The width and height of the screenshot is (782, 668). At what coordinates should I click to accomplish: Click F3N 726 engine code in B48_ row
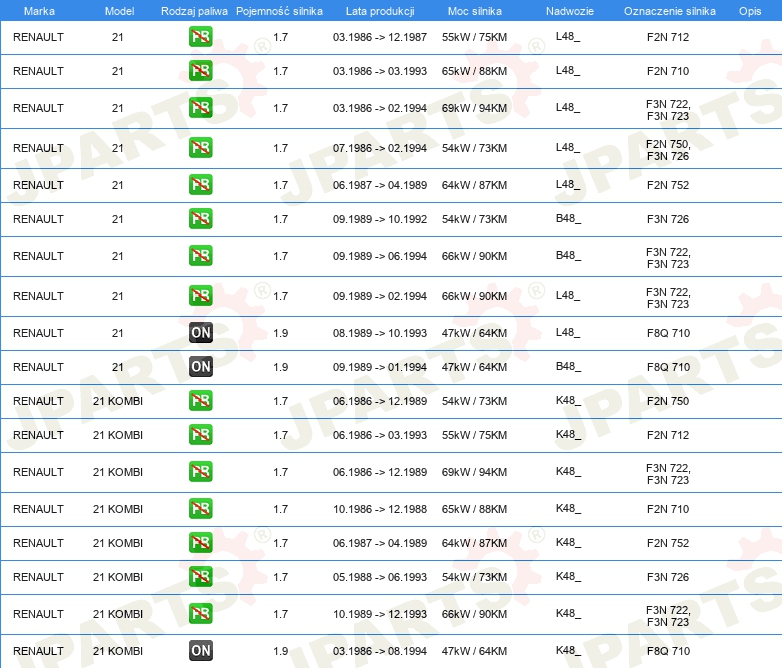pos(668,219)
